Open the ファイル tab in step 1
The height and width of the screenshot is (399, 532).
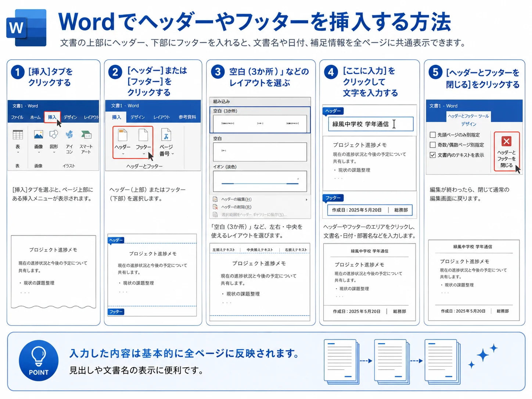point(17,117)
